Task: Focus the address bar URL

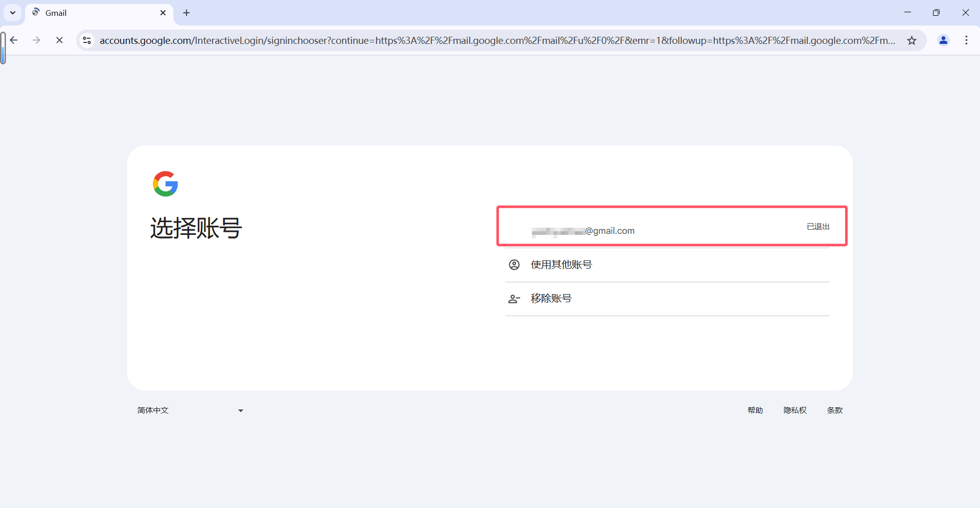Action: (497, 40)
